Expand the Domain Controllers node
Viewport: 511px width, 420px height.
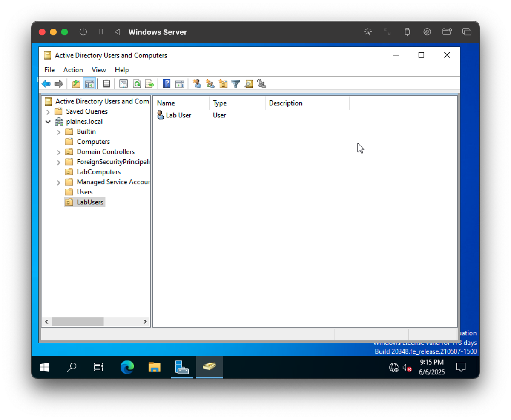pyautogui.click(x=59, y=152)
